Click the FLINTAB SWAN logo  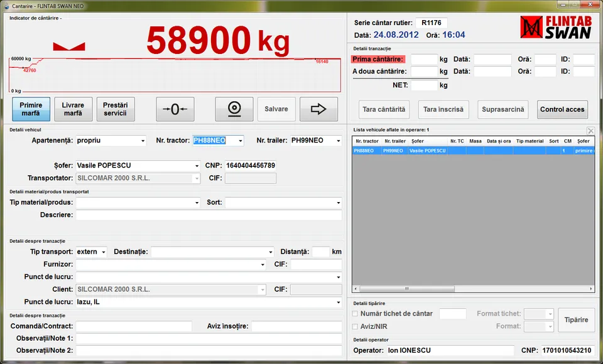coord(556,28)
